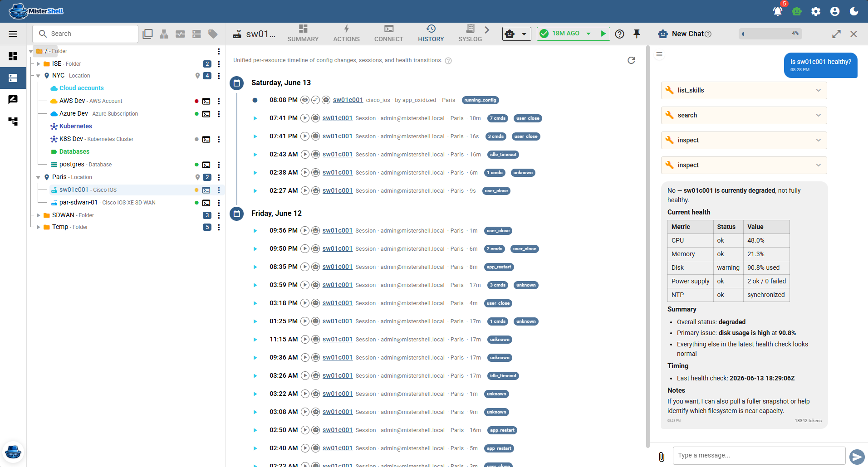Open the three-dot menu for Azure Dev
Image resolution: width=868 pixels, height=467 pixels.
[x=219, y=114]
